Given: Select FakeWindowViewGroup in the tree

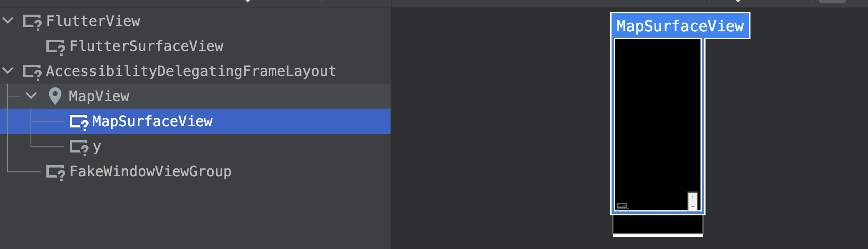Looking at the screenshot, I should tap(150, 171).
